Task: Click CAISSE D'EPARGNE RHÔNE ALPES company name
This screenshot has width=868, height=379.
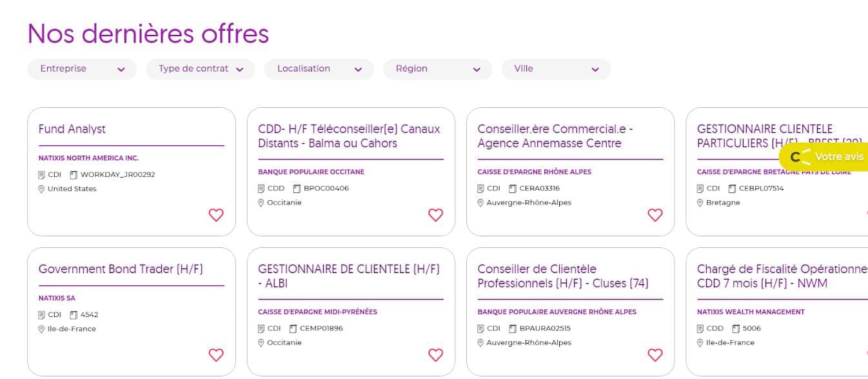Action: pos(534,172)
